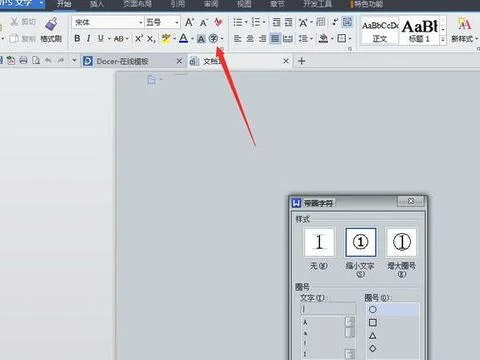Apply superscript formatting
Image resolution: width=480 pixels, height=360 pixels.
(139, 39)
